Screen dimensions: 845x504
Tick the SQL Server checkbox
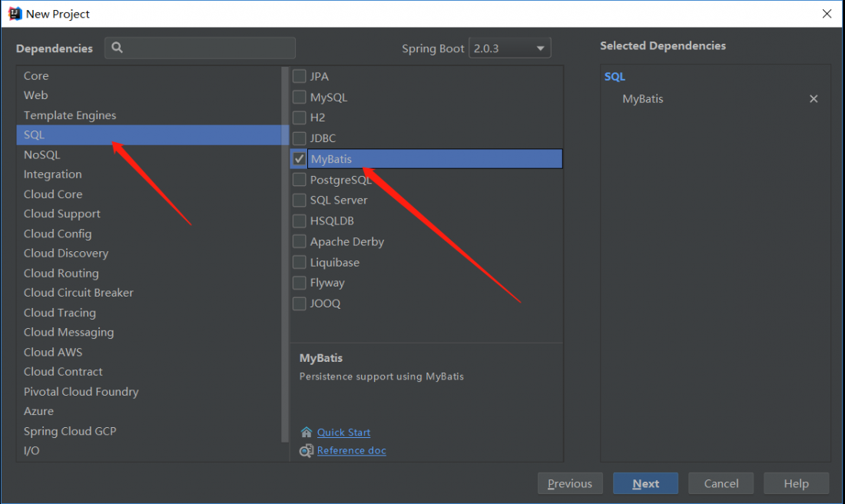(x=299, y=200)
